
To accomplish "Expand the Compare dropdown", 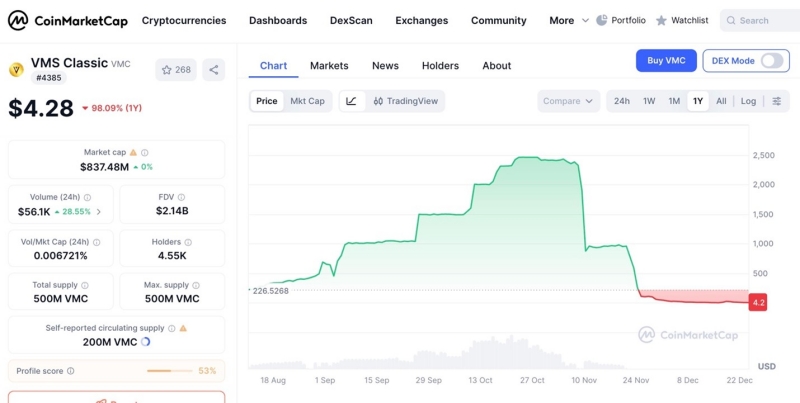I will point(569,101).
